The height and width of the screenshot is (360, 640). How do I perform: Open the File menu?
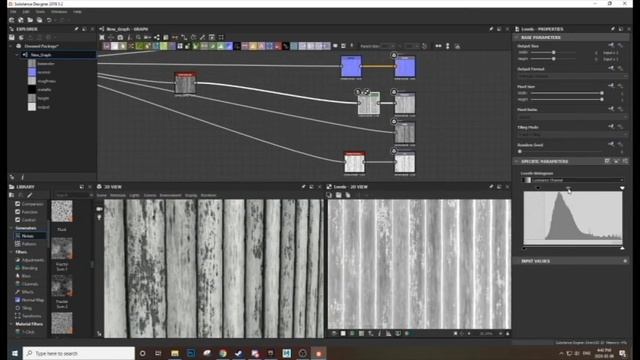tap(13, 12)
